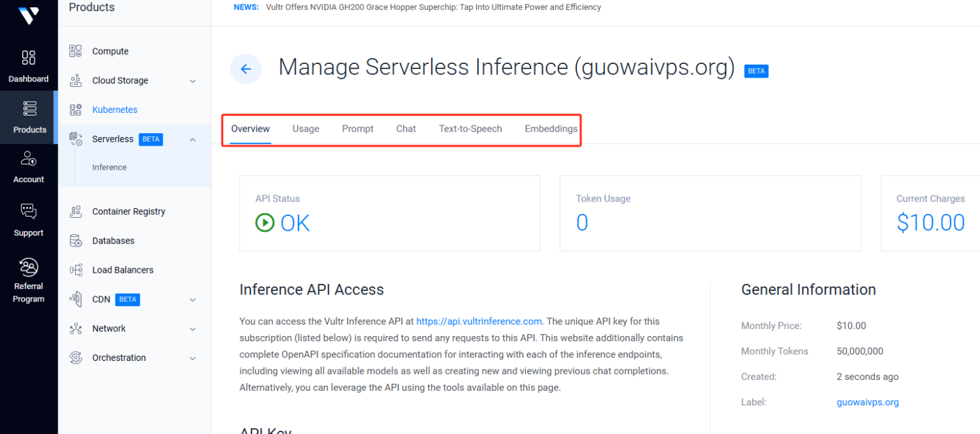Image resolution: width=980 pixels, height=434 pixels.
Task: Collapse the Serverless section
Action: click(x=192, y=139)
